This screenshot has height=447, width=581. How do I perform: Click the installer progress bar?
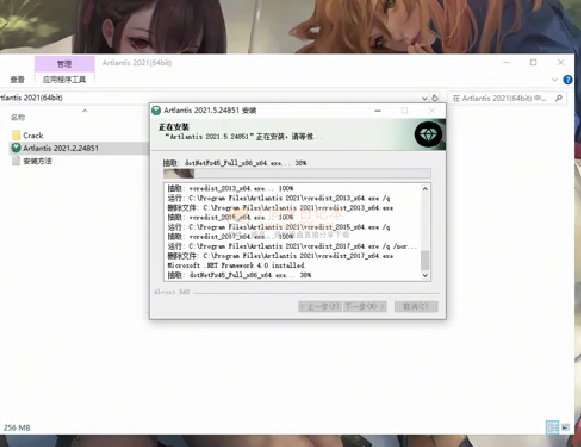[x=297, y=173]
